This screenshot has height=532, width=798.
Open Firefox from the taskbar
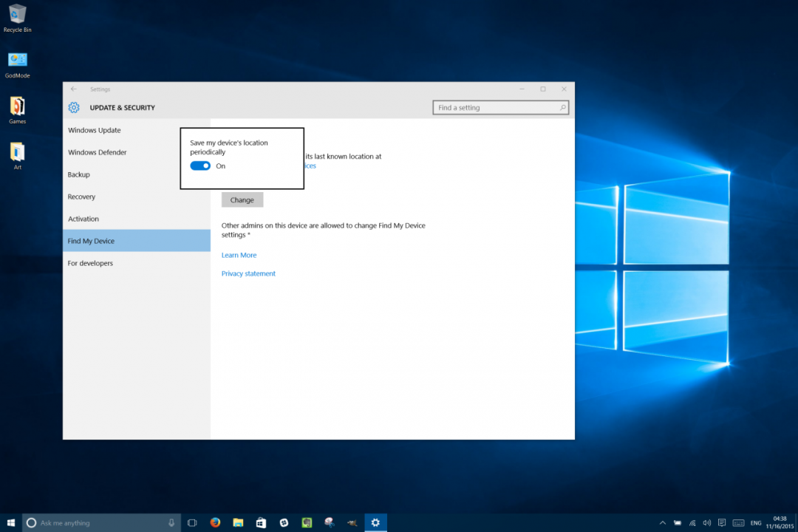click(215, 523)
